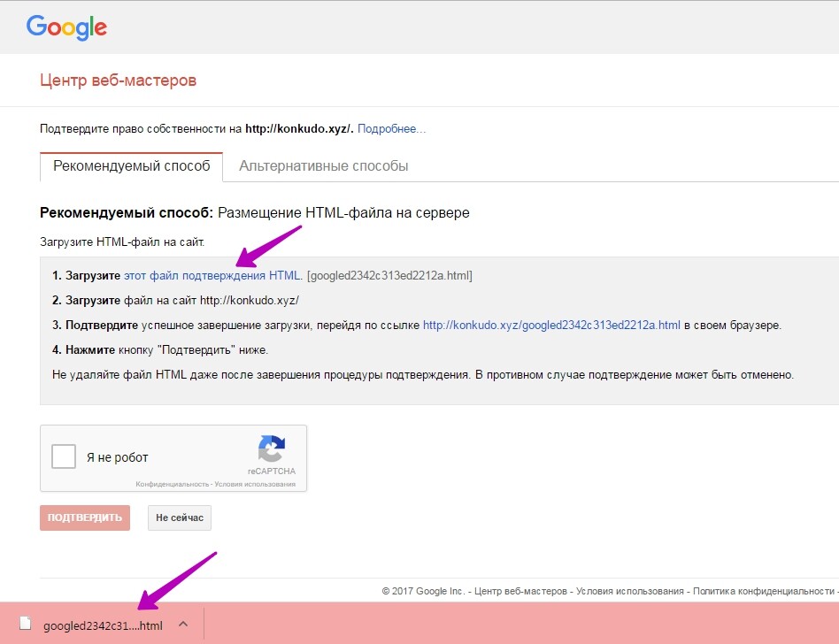Open the konkudo.xyz googled2342c313ed2212a.html link
839x644 pixels.
point(551,326)
